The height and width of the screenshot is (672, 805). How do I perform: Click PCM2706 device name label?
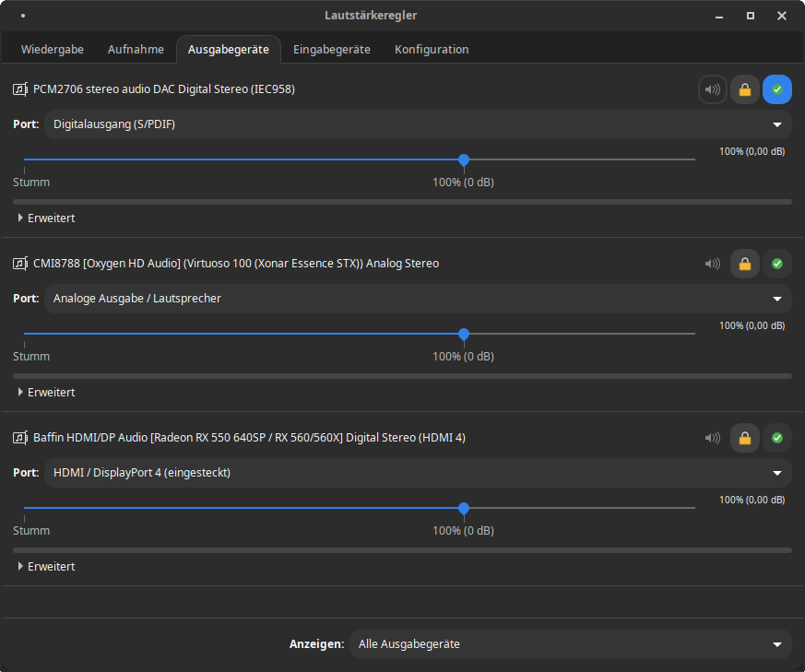coord(164,89)
